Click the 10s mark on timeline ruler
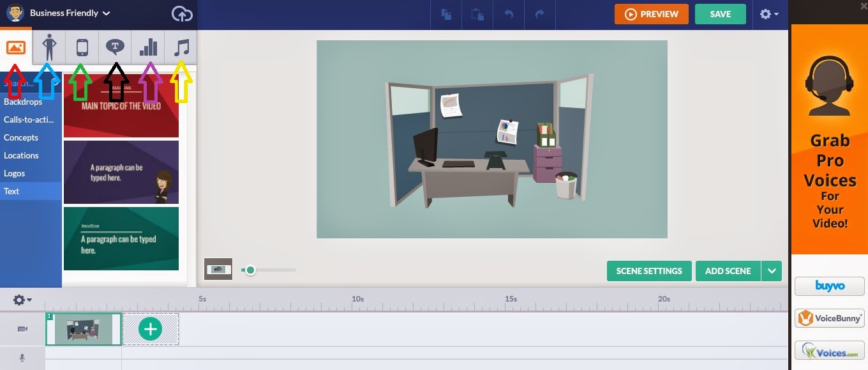 [x=357, y=298]
